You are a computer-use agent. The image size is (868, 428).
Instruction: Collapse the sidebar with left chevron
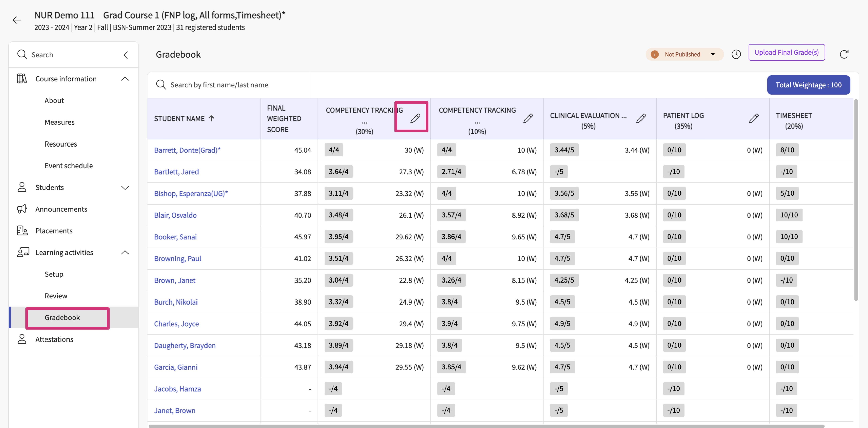point(126,55)
